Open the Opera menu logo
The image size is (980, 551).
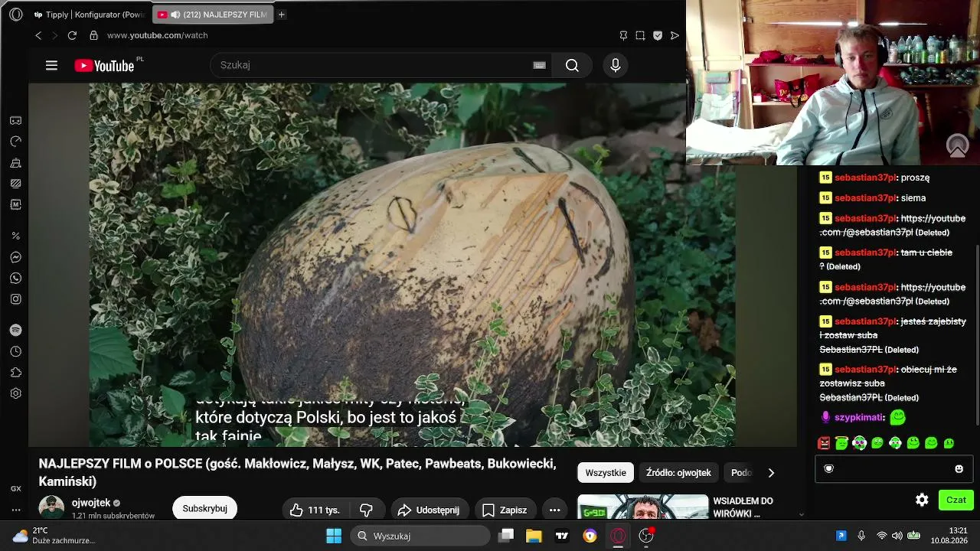click(x=15, y=15)
